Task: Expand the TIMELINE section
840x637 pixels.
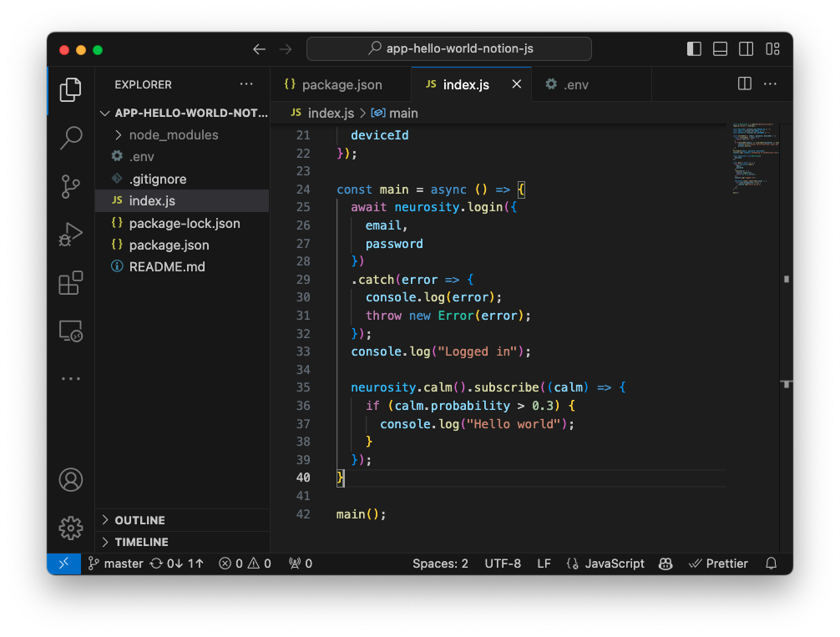Action: tap(141, 542)
